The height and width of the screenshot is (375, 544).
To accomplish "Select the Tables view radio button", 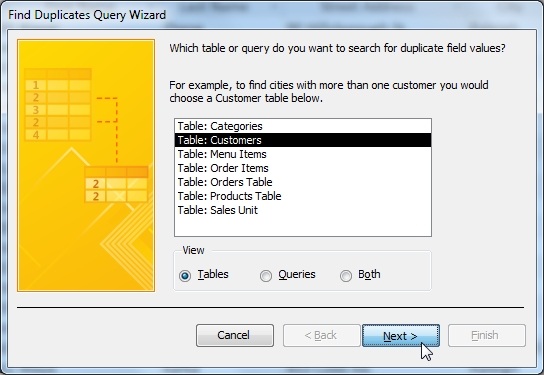I will pyautogui.click(x=185, y=276).
